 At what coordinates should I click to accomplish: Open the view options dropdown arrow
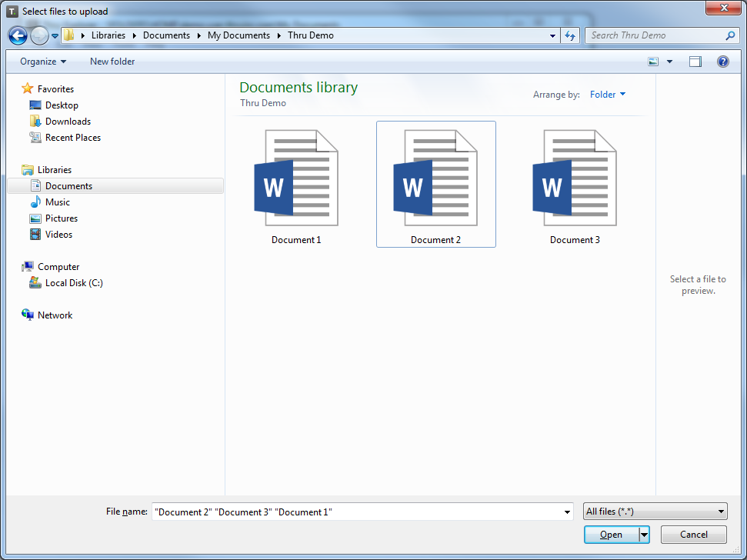pyautogui.click(x=669, y=62)
